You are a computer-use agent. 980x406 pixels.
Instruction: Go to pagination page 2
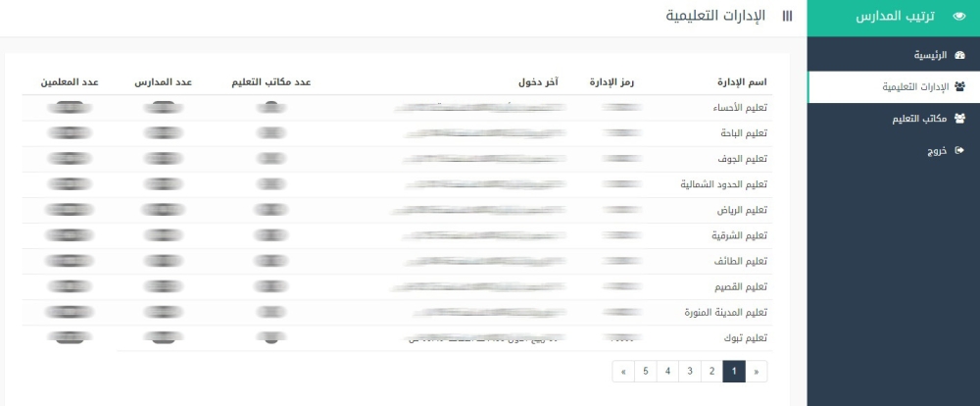coord(711,372)
